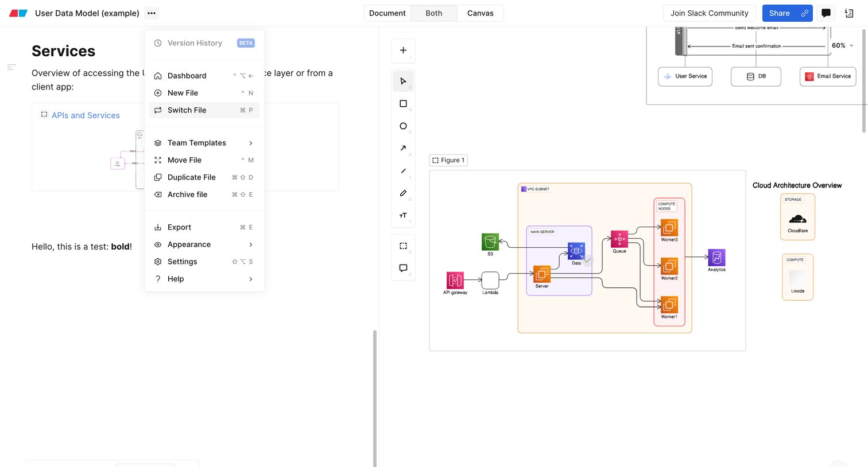Click the Services heading text

pos(63,51)
